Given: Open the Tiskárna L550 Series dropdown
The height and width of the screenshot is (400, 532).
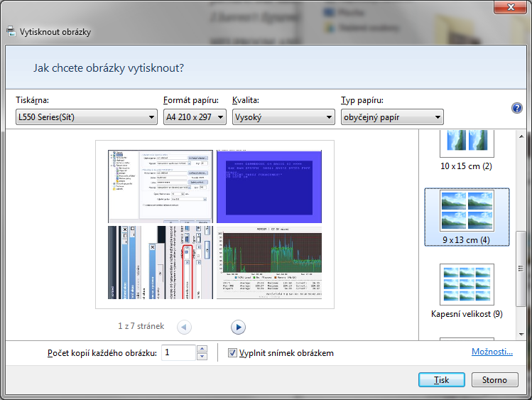Looking at the screenshot, I should 87,117.
